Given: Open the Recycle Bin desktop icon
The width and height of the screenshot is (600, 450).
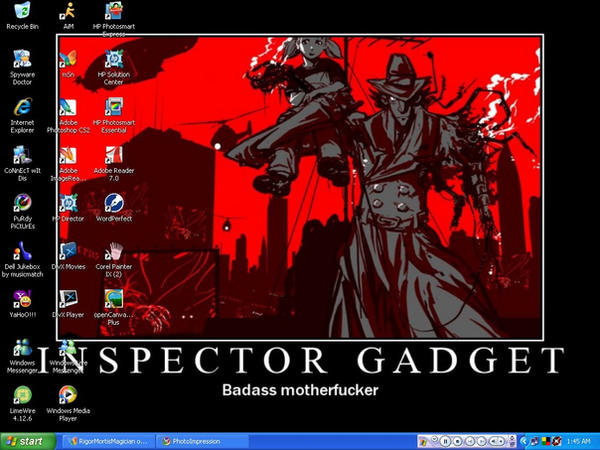Looking at the screenshot, I should coord(22,15).
